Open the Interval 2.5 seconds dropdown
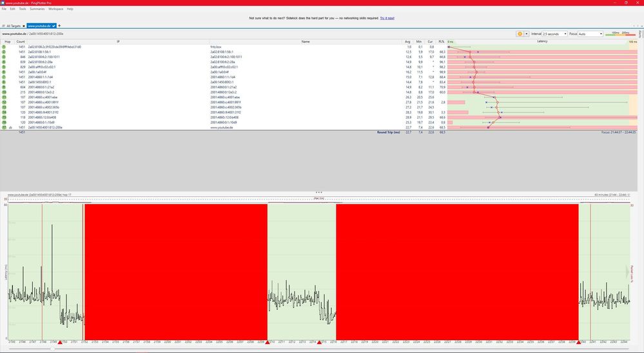This screenshot has width=644, height=353. (x=554, y=34)
